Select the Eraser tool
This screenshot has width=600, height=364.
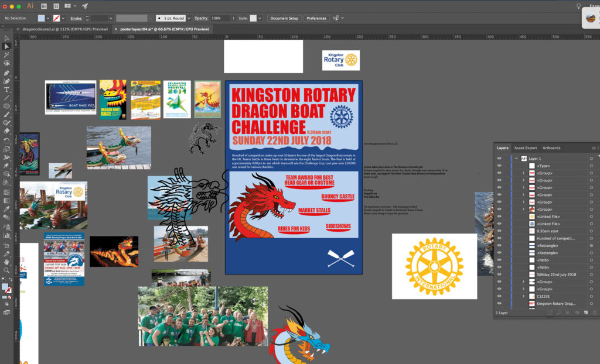6,131
